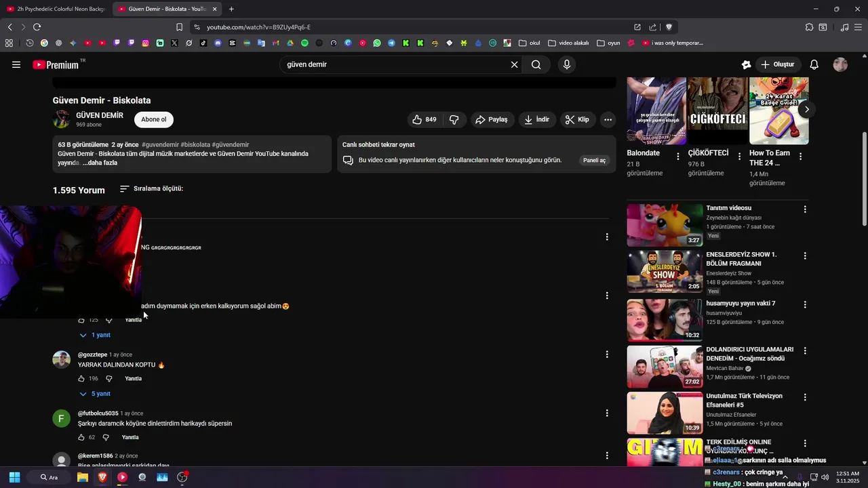This screenshot has height=488, width=868.
Task: Open Brave Shields icon
Action: click(x=669, y=27)
